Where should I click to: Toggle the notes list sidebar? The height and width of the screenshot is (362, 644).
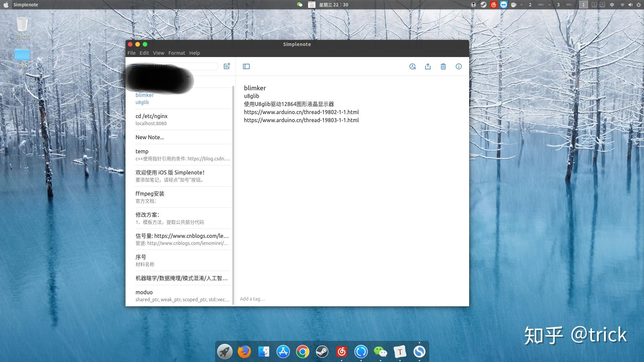pos(247,66)
